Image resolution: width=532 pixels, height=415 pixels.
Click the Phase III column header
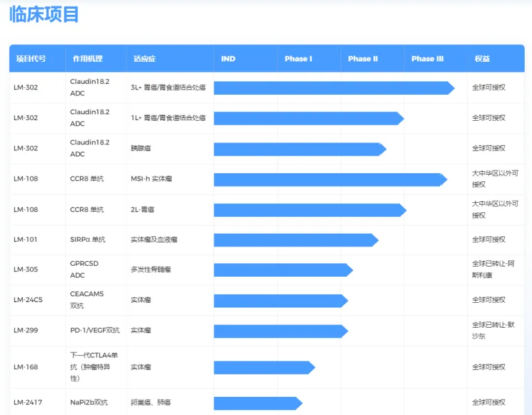(x=427, y=59)
